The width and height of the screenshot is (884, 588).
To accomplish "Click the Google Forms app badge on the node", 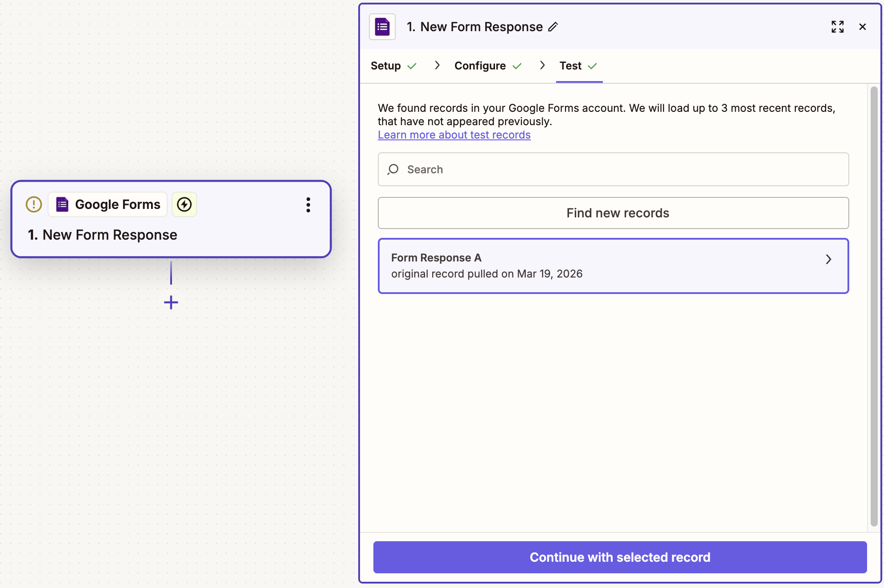I will 108,204.
